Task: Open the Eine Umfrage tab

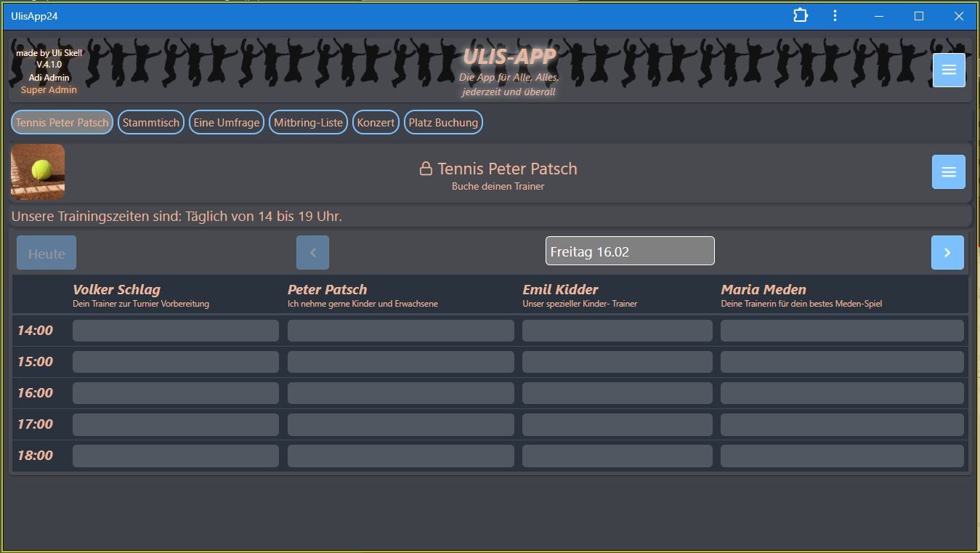Action: (226, 122)
